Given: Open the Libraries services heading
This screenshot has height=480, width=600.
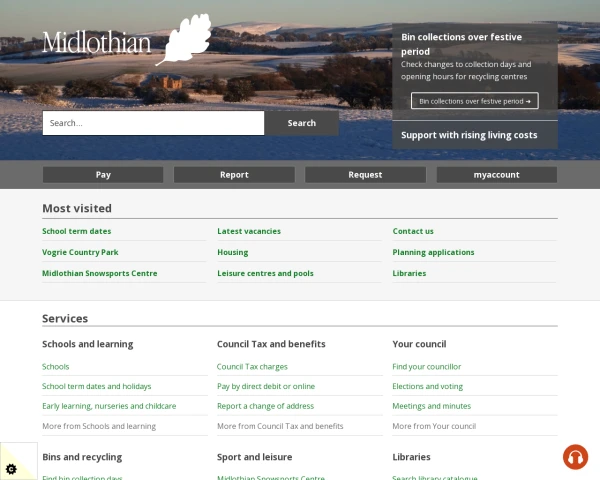Looking at the screenshot, I should click(x=411, y=457).
